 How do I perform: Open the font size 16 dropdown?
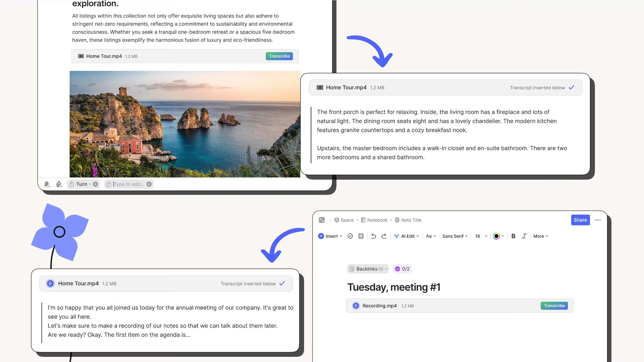click(481, 236)
